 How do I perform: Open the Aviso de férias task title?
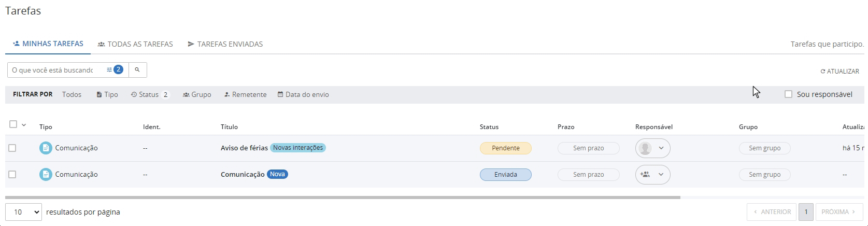coord(244,148)
